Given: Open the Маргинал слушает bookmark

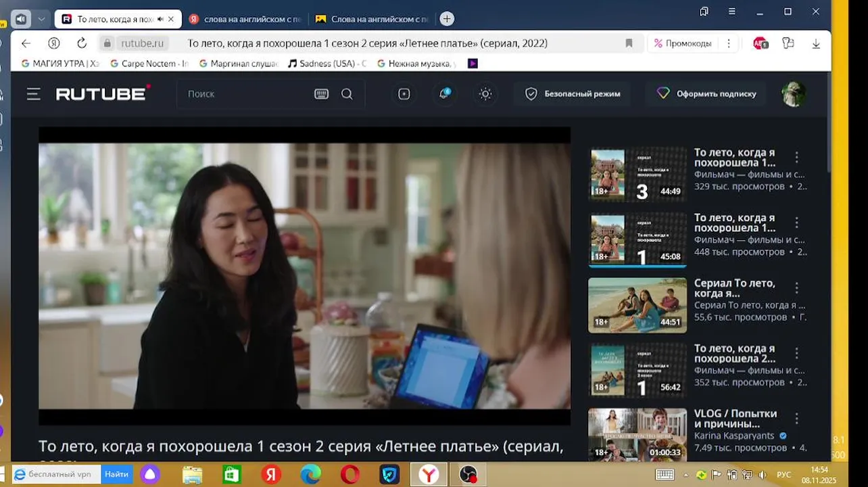Looking at the screenshot, I should click(239, 63).
